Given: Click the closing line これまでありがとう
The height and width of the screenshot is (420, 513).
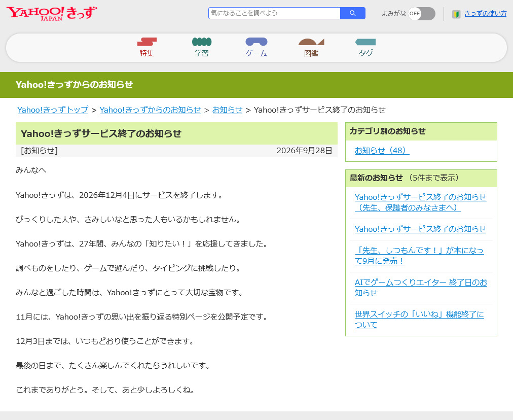Looking at the screenshot, I should 105,390.
